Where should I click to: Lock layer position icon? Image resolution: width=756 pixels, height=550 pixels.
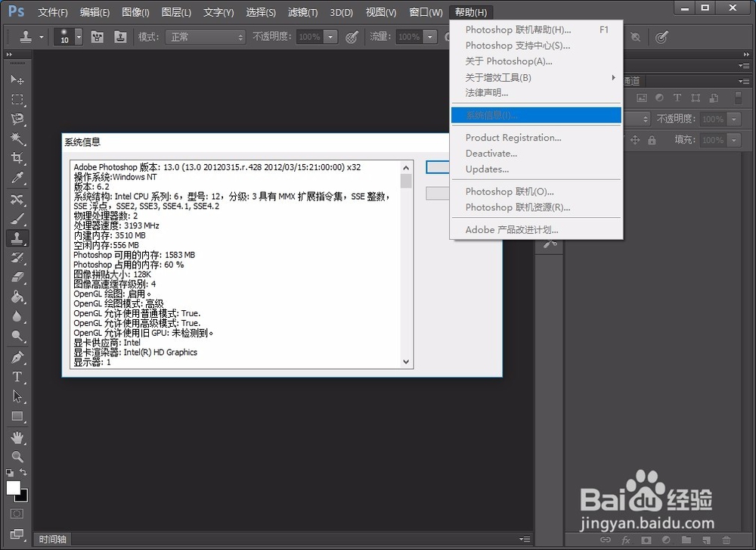(x=635, y=140)
